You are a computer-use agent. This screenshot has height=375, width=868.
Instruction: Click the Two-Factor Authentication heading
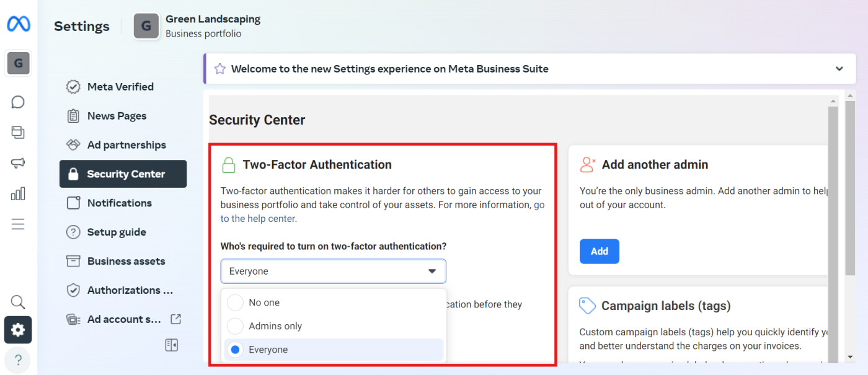click(317, 165)
